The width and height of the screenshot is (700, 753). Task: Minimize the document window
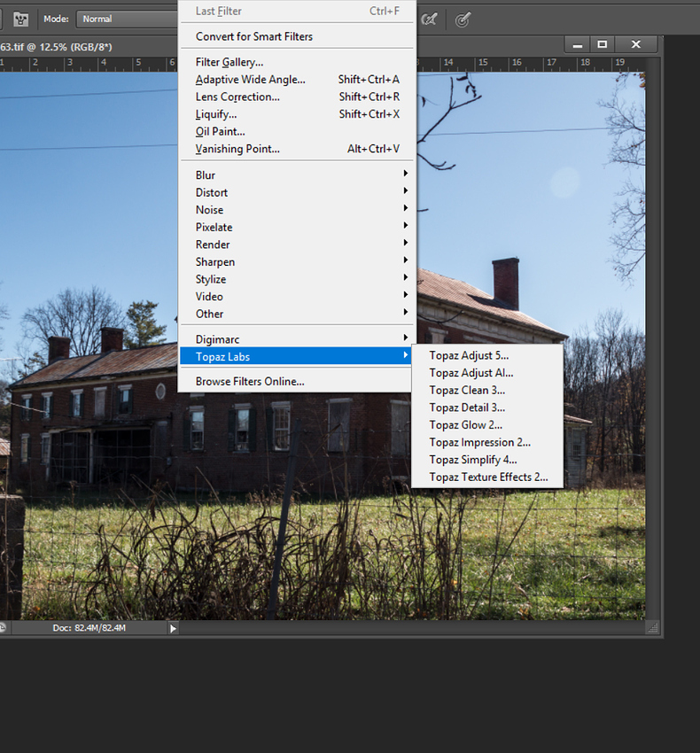tap(577, 44)
